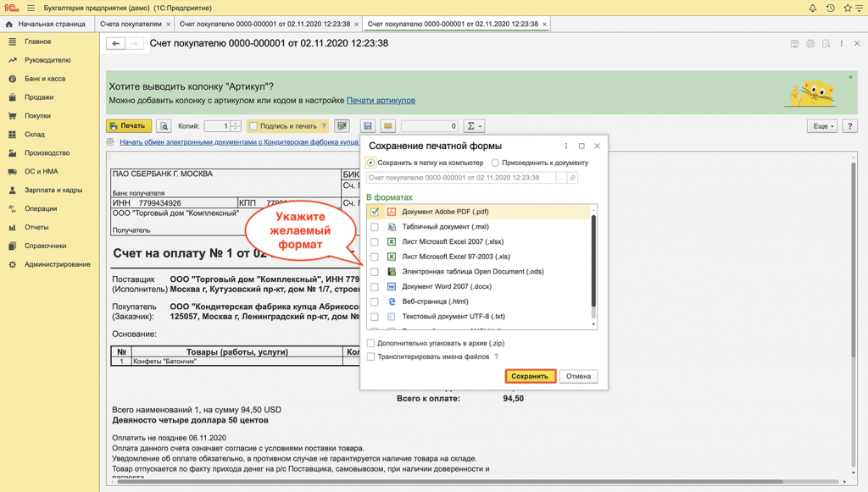Screen dimensions: 868x492
Task: Click the preview icon at the top right
Action: coord(826,43)
